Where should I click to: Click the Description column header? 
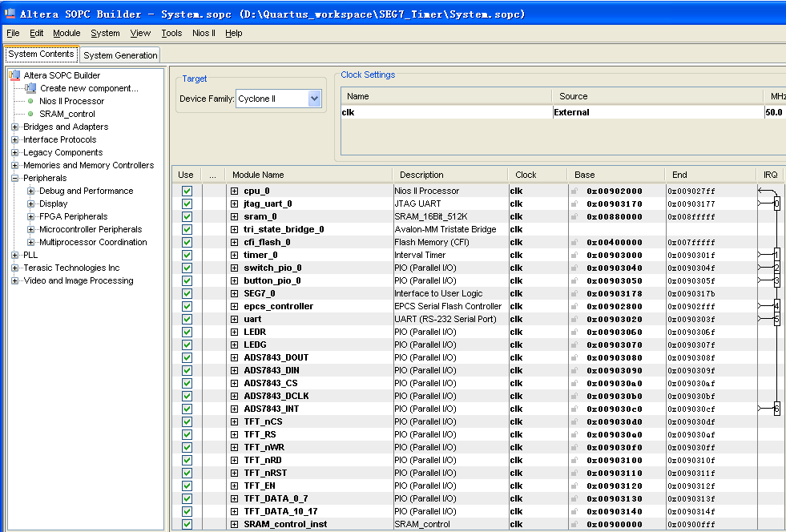[x=450, y=175]
